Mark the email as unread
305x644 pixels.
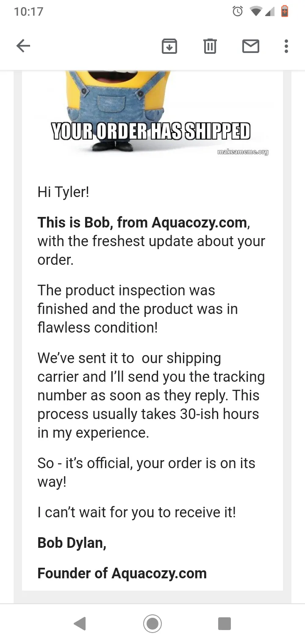click(x=251, y=46)
